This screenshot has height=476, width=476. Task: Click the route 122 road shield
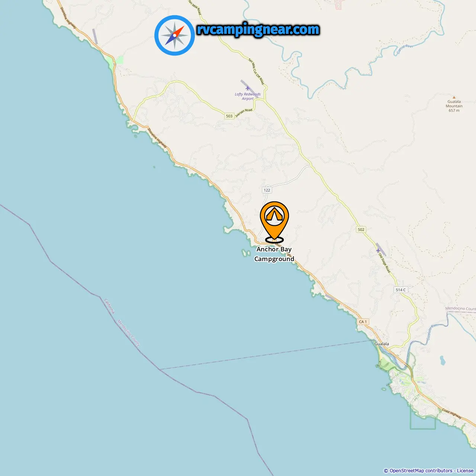[x=267, y=190]
